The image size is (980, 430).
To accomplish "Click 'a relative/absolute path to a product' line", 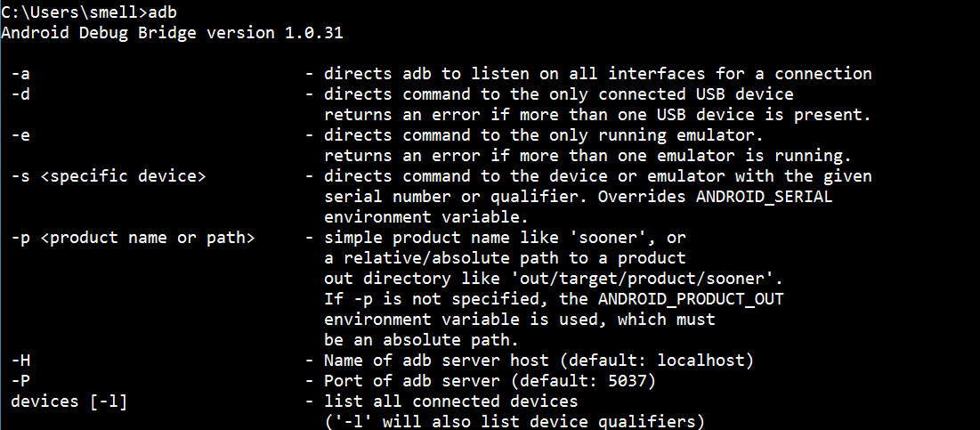I will 505,258.
